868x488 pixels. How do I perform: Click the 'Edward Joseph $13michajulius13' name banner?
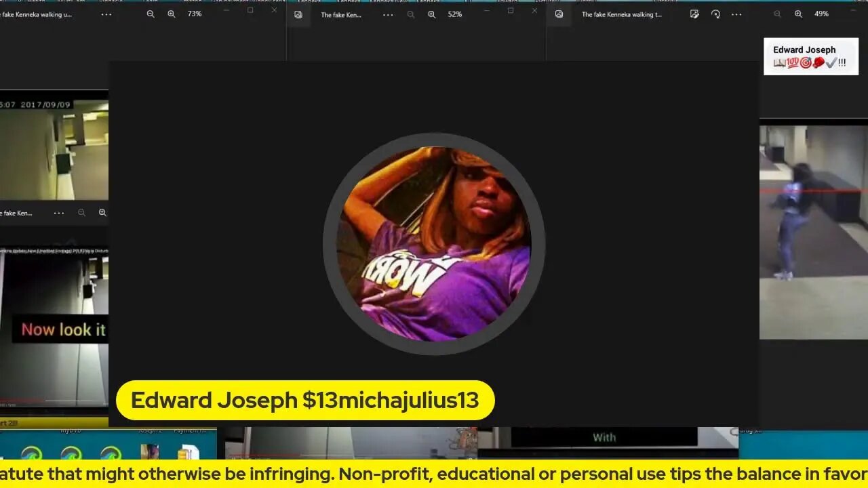coord(305,400)
